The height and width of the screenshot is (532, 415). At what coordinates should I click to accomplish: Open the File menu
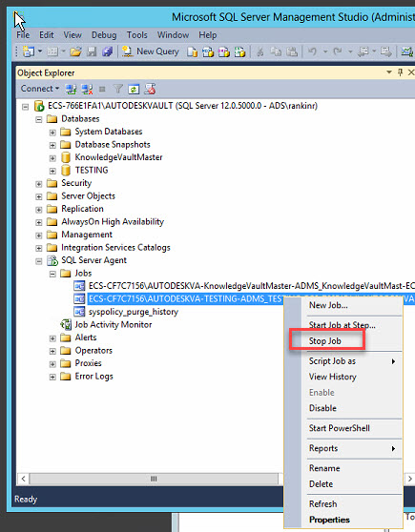point(23,35)
